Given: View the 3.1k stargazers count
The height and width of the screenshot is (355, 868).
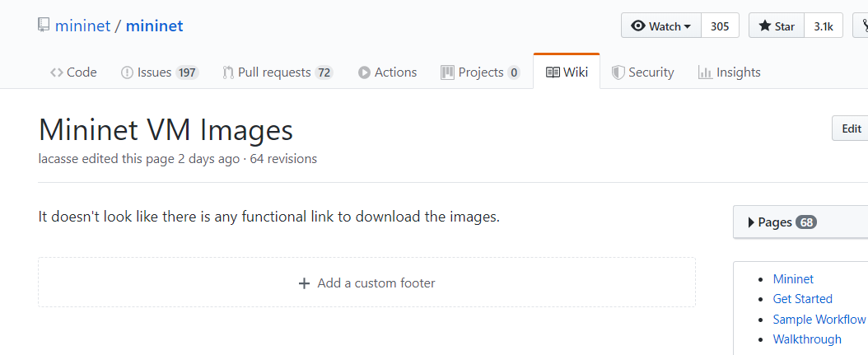Looking at the screenshot, I should 824,26.
